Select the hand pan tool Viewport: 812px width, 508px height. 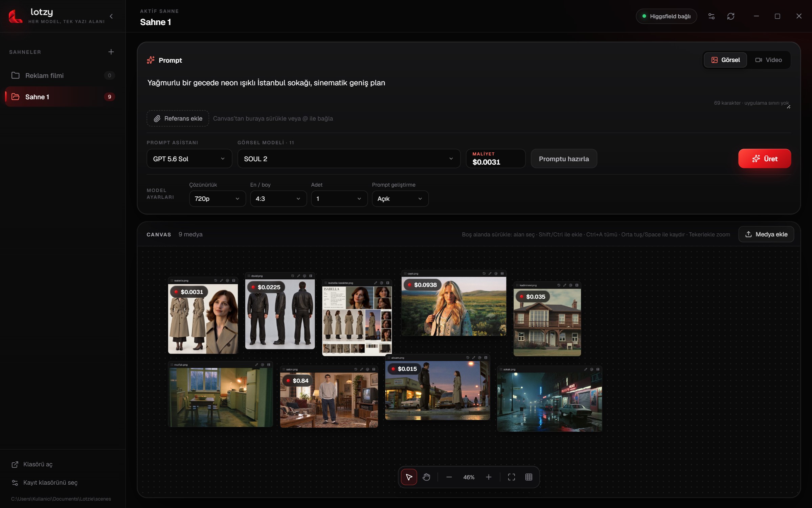click(x=426, y=477)
